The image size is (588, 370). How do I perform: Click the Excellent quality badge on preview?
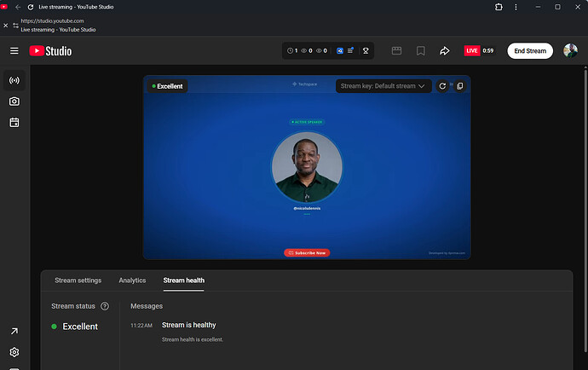click(x=167, y=86)
